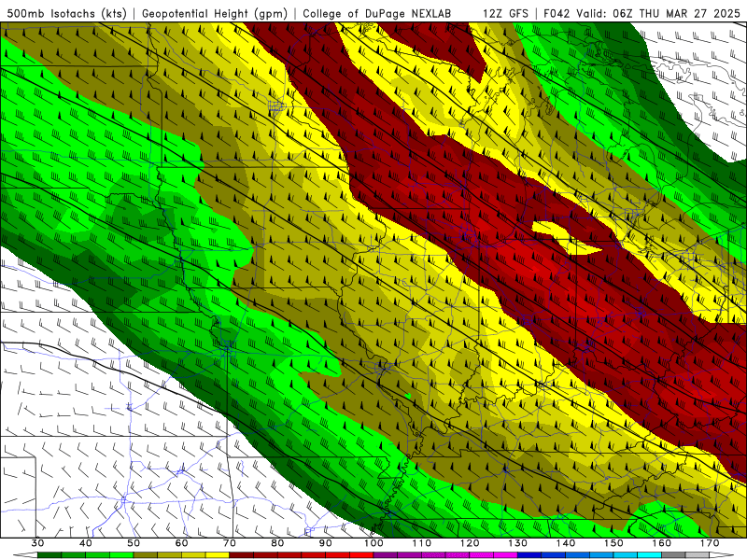Click the 40 knot color bar label
Image resolution: width=747 pixels, height=560 pixels.
(x=86, y=543)
